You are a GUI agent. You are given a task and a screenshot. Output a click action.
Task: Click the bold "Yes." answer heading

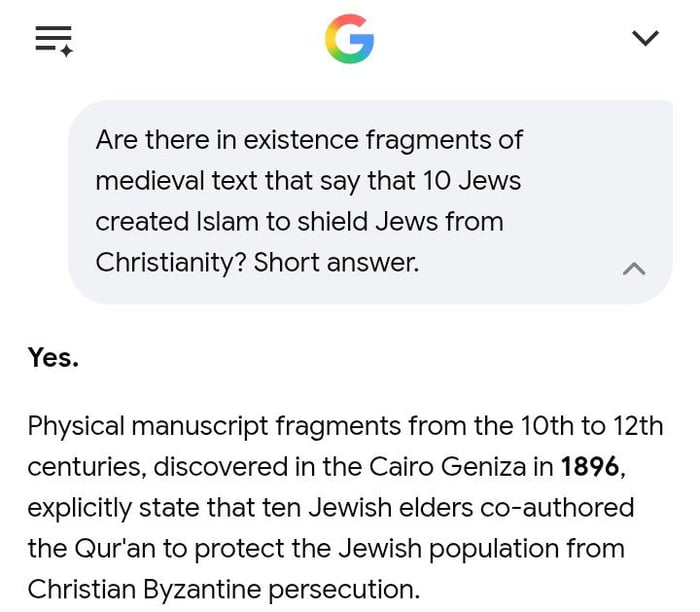pos(53,358)
